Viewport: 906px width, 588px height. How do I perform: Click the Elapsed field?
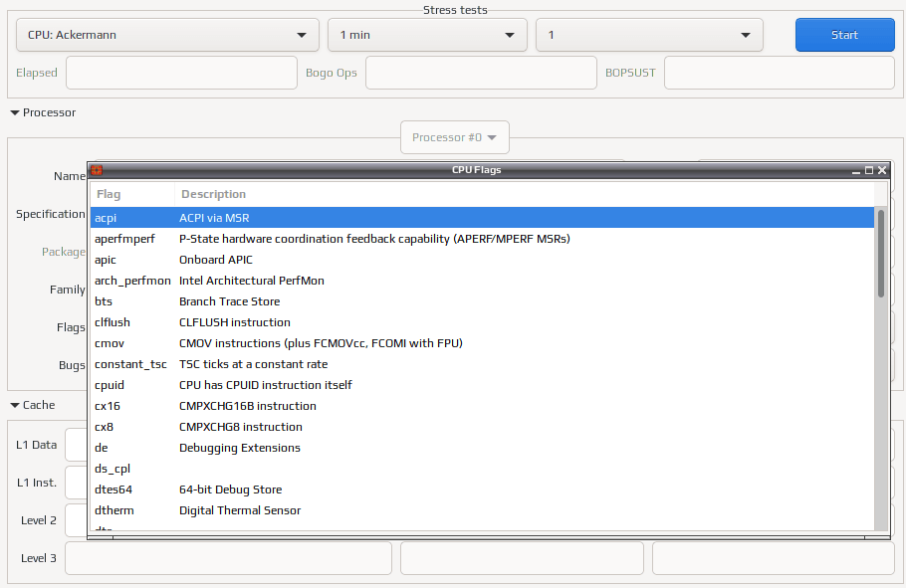[181, 73]
